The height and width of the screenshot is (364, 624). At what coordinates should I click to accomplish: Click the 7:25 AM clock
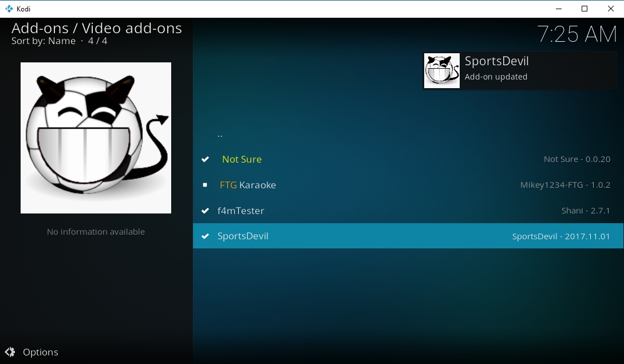(577, 34)
